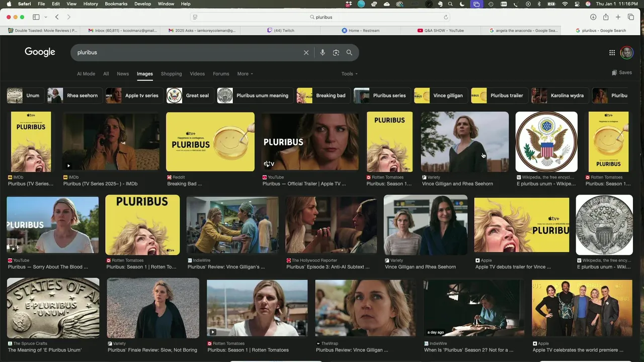Start voice search with the microphone icon
This screenshot has height=362, width=644.
click(x=323, y=52)
